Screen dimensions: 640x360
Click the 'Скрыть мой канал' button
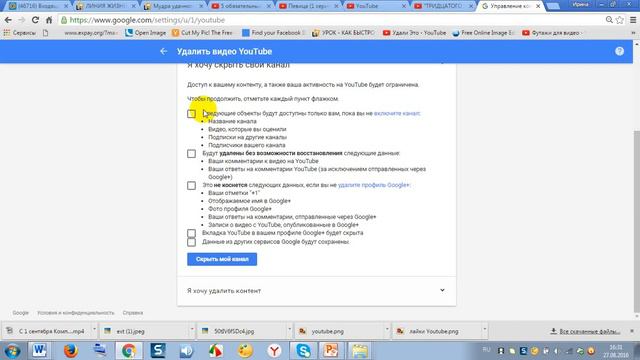click(222, 259)
